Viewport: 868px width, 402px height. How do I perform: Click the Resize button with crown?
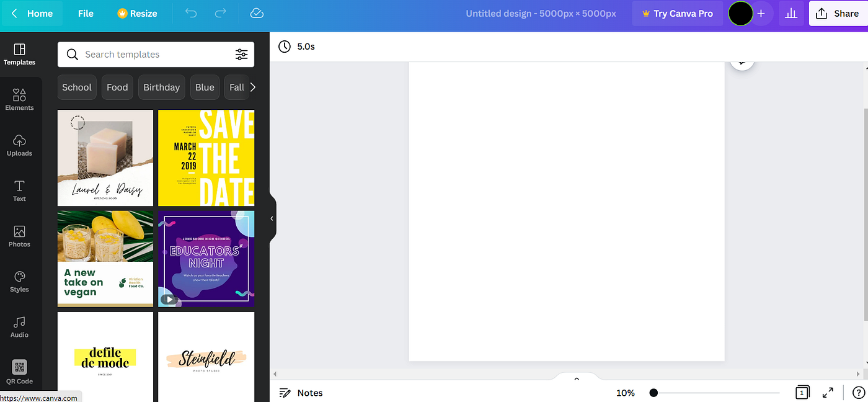pyautogui.click(x=137, y=13)
